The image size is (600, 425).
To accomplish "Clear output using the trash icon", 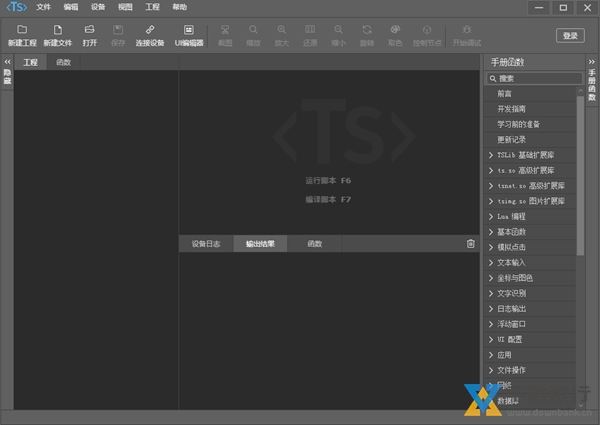I will click(x=471, y=244).
